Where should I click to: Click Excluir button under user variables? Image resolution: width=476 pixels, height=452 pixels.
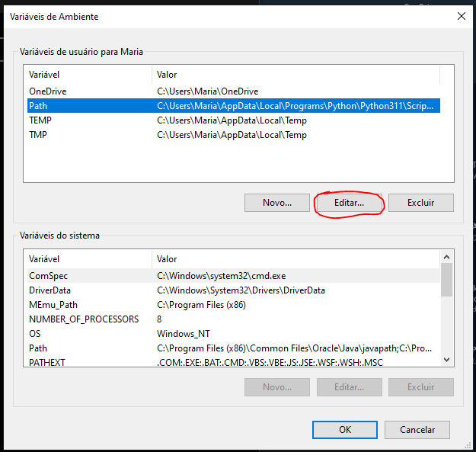click(x=420, y=203)
